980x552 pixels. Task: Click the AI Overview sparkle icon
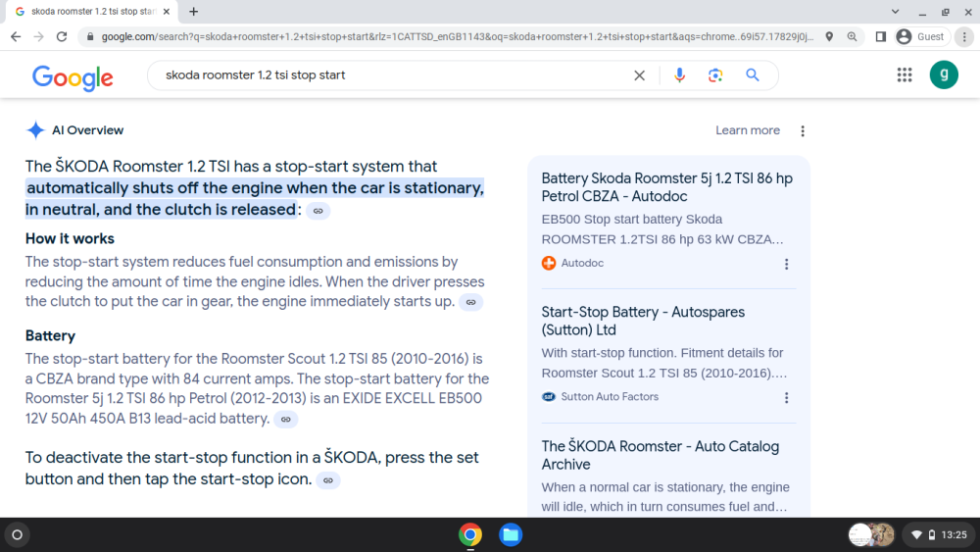[x=35, y=130]
